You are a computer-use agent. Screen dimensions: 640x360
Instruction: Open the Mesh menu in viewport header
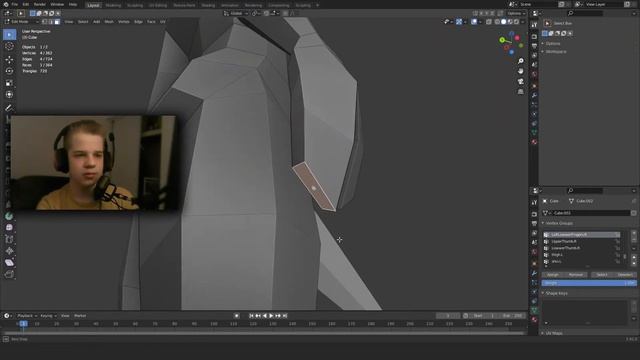[109, 22]
